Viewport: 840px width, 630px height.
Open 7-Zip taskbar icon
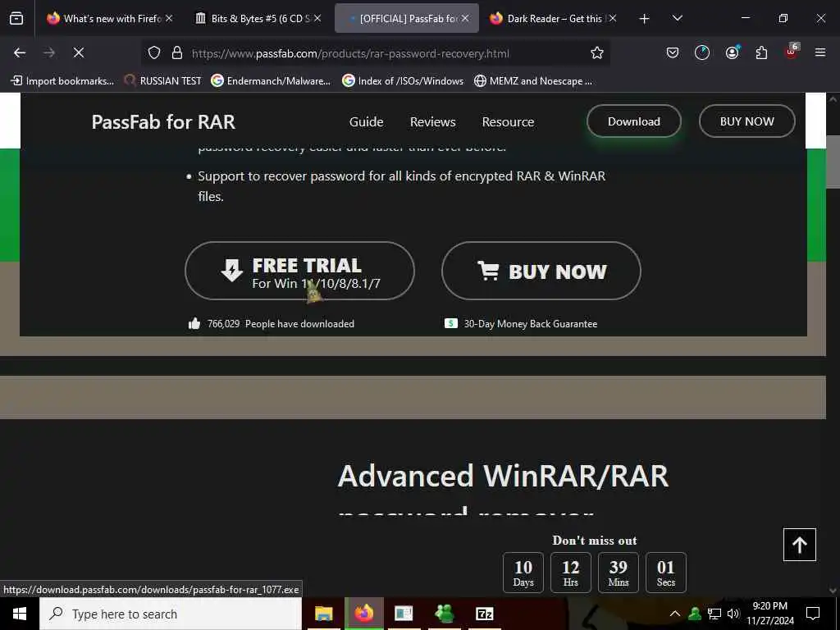click(x=484, y=614)
